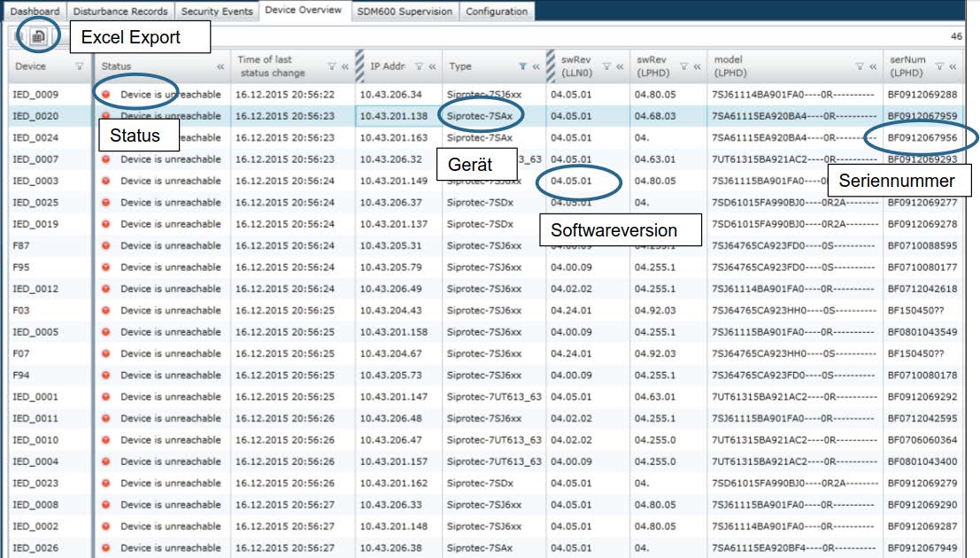The image size is (980, 558).
Task: Select serial number BF0912069290
Action: tap(922, 505)
